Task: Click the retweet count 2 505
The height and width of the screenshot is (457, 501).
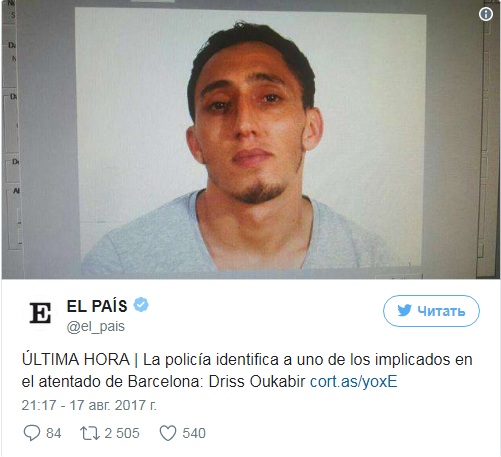Action: pyautogui.click(x=122, y=433)
